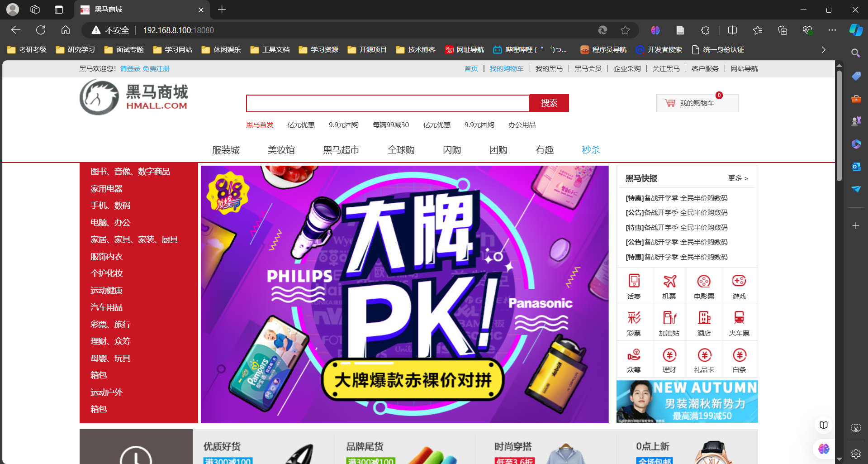Open the 开源项目 bookmark folder

tap(367, 50)
